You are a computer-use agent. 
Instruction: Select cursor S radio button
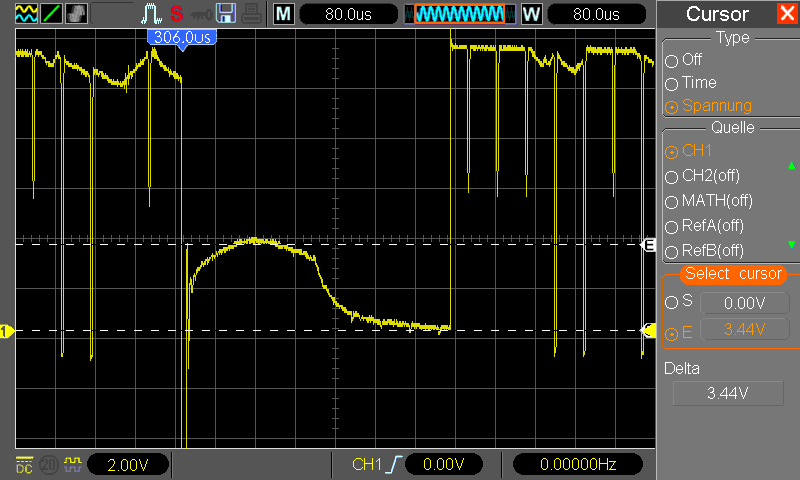(671, 302)
